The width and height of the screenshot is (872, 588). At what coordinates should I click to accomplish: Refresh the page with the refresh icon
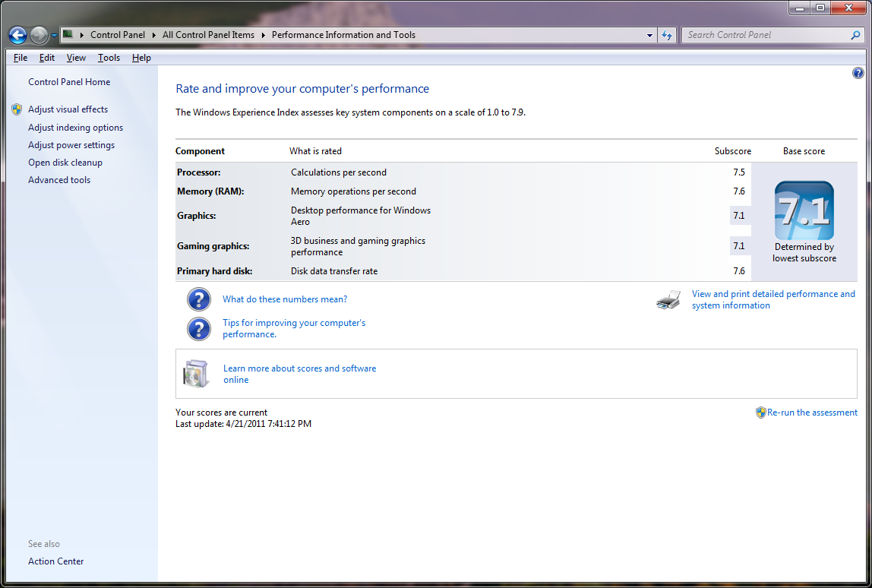tap(667, 35)
